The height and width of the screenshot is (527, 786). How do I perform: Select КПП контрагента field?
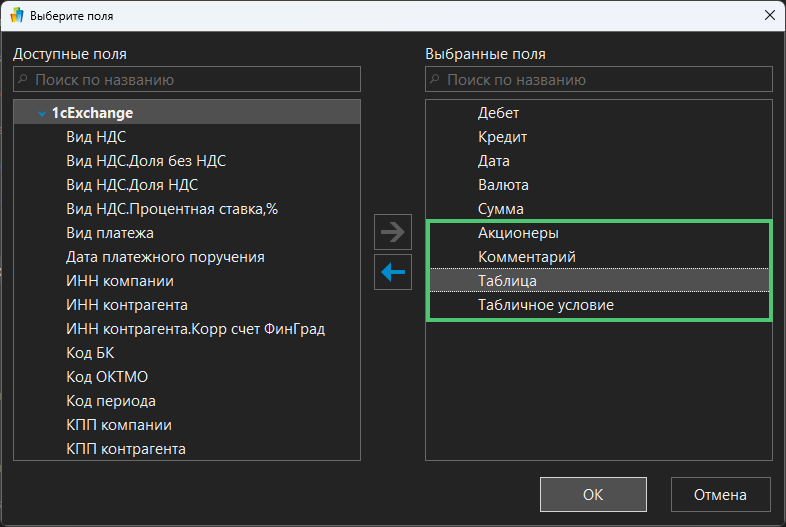[x=126, y=449]
